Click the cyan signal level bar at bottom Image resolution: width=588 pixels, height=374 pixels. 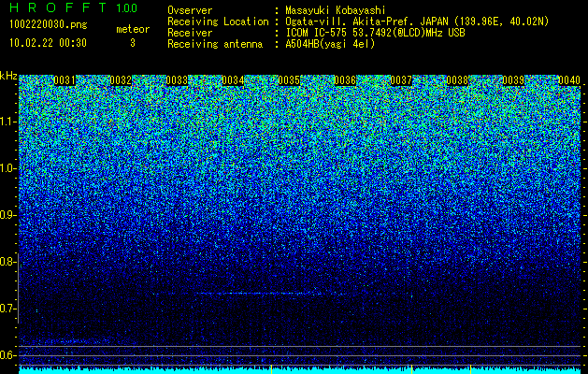300,370
